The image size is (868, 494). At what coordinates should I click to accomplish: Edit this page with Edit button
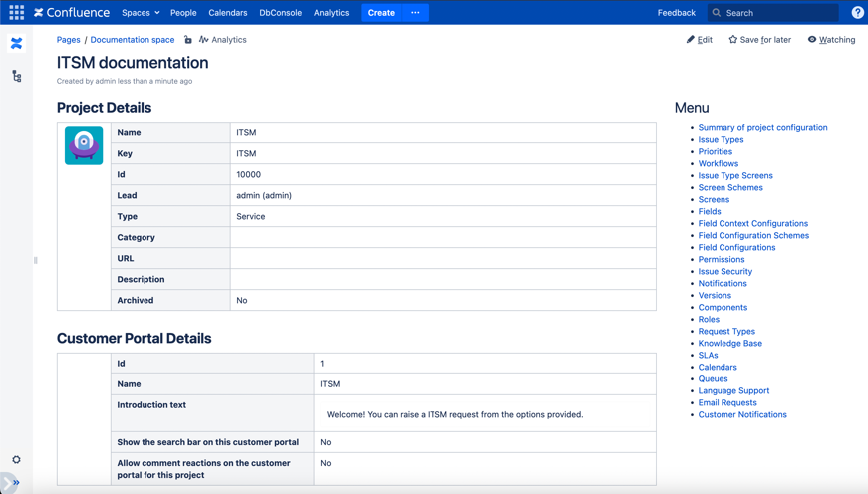(x=700, y=40)
